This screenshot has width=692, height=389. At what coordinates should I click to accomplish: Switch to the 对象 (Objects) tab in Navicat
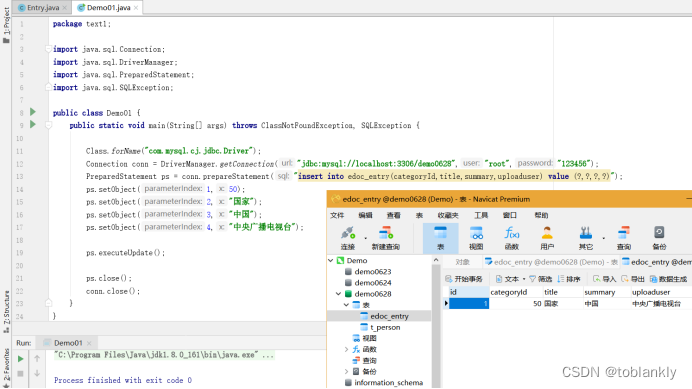point(462,262)
